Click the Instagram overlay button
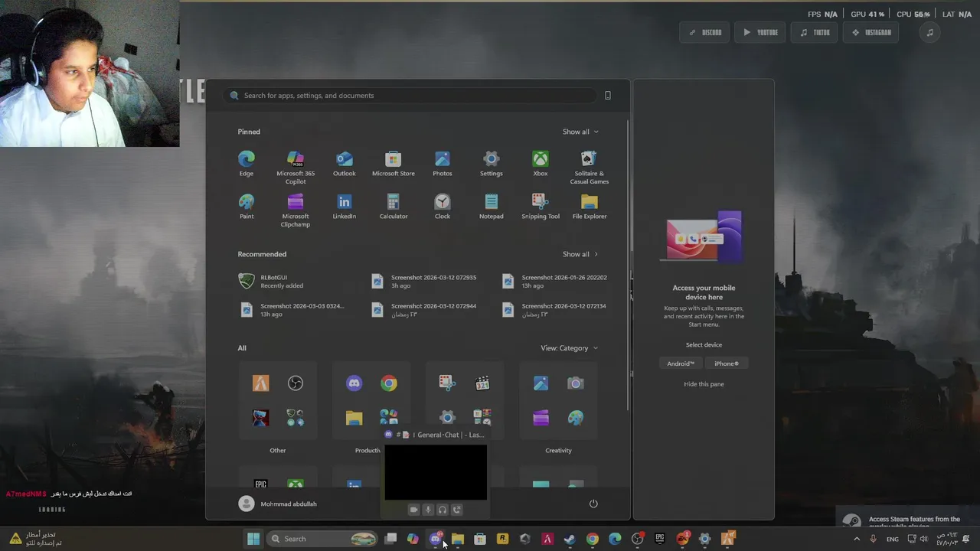This screenshot has width=980, height=551. tap(871, 33)
